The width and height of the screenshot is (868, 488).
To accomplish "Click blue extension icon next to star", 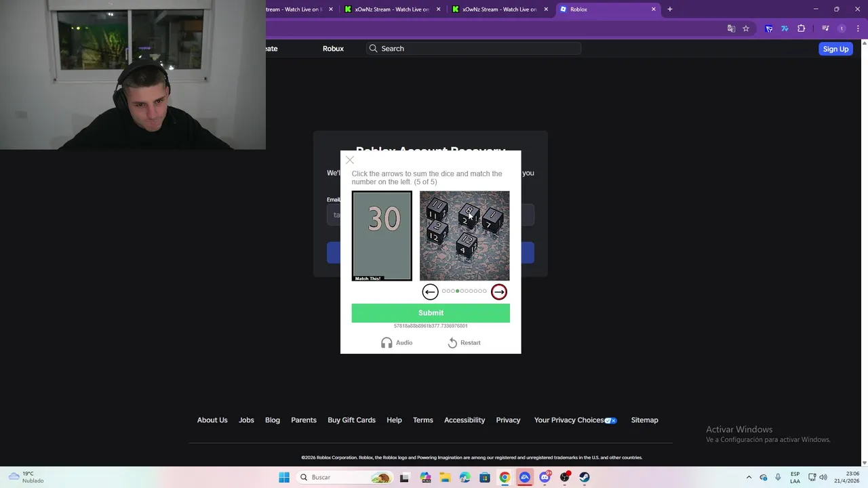I will 769,28.
